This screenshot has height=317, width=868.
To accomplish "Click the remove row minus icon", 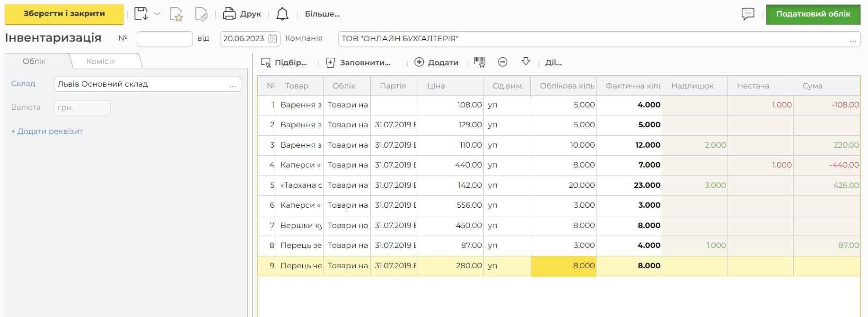I will tap(503, 62).
